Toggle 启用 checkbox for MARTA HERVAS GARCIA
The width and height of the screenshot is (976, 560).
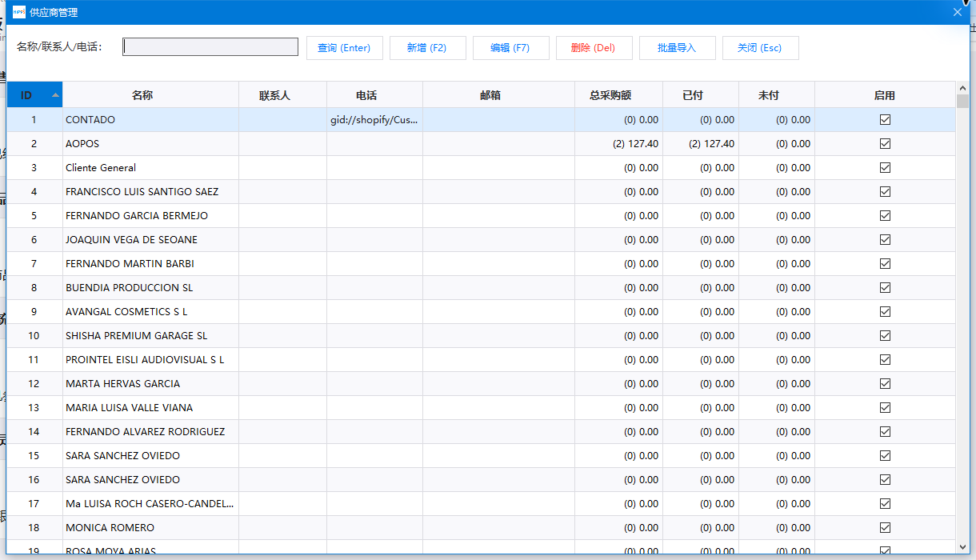point(885,384)
